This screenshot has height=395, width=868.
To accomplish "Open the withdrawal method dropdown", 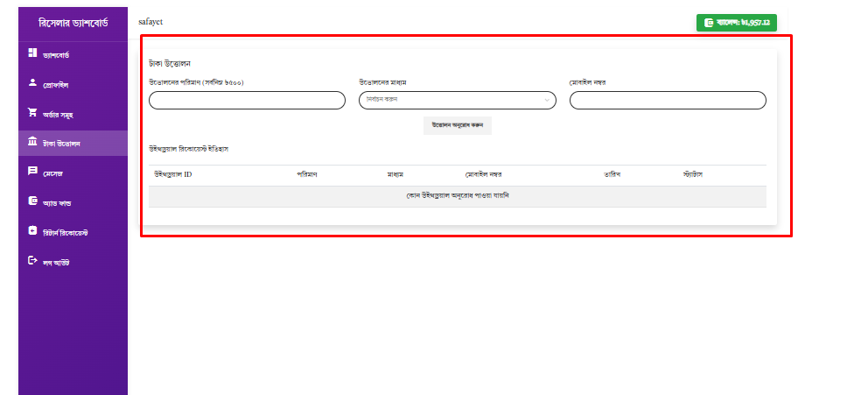I will click(457, 101).
